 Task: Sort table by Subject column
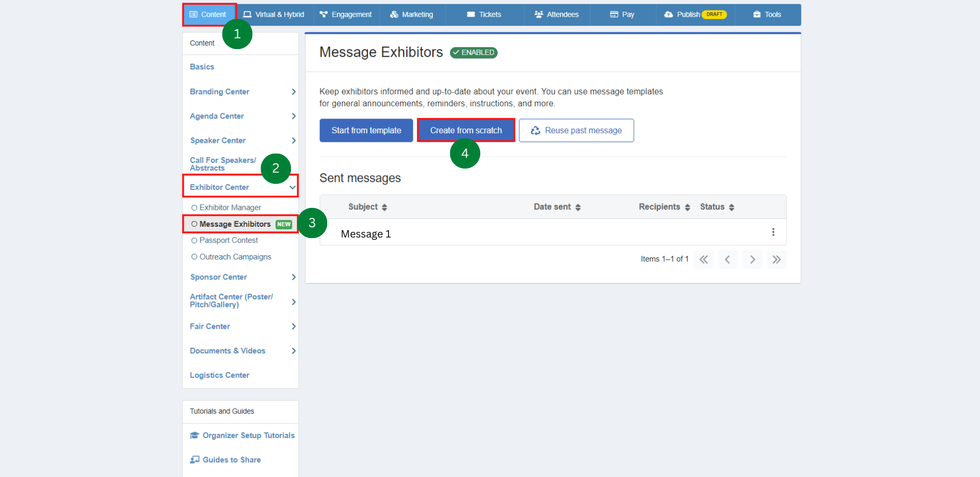pyautogui.click(x=367, y=207)
